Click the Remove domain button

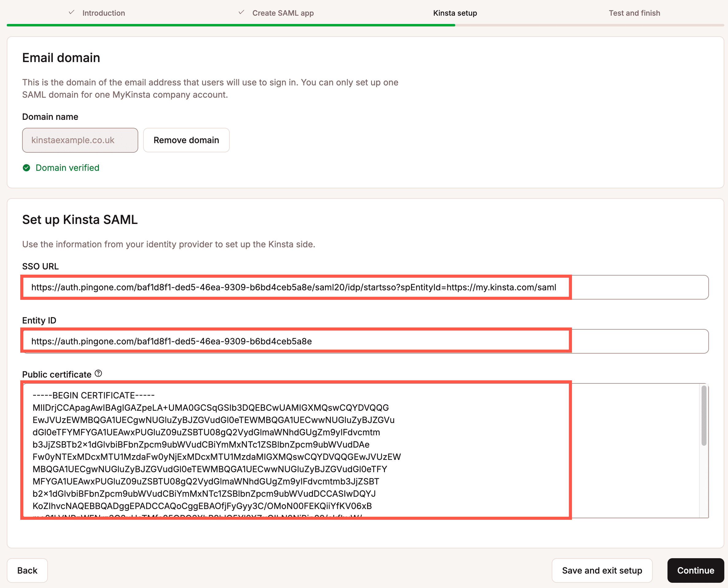(x=186, y=140)
